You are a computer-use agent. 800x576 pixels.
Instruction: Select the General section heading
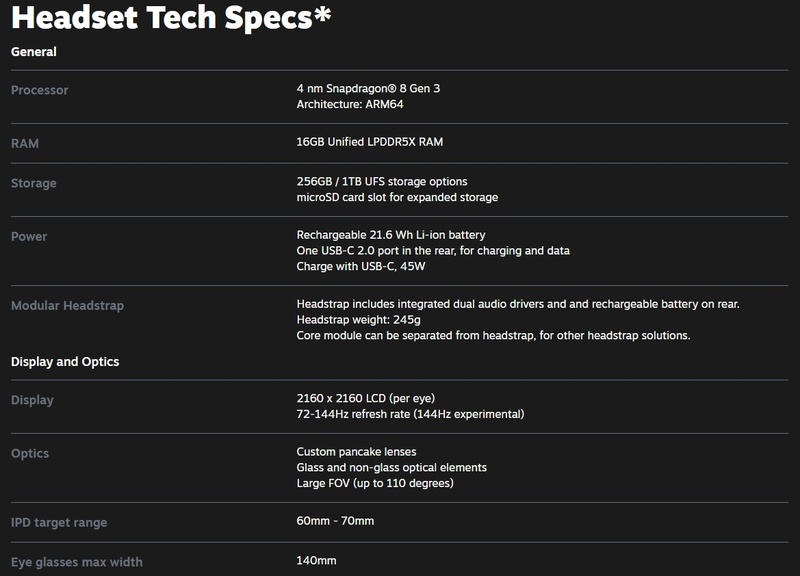(x=34, y=52)
